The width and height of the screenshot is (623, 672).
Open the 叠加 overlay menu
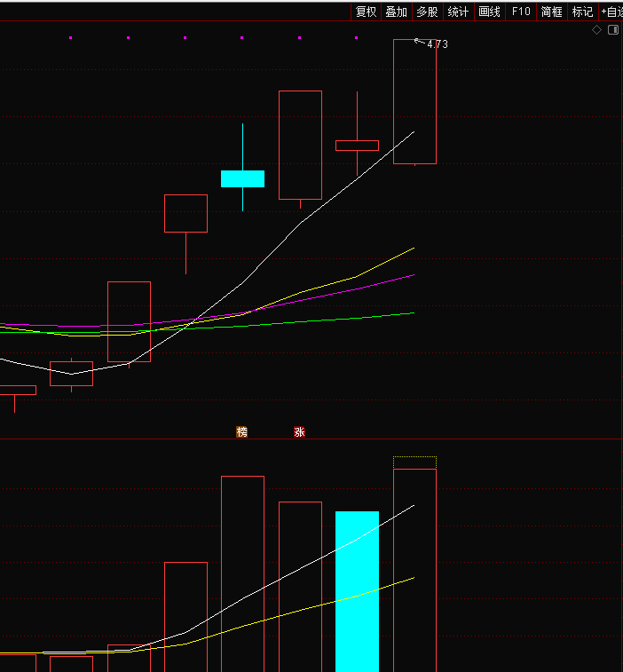pos(396,12)
